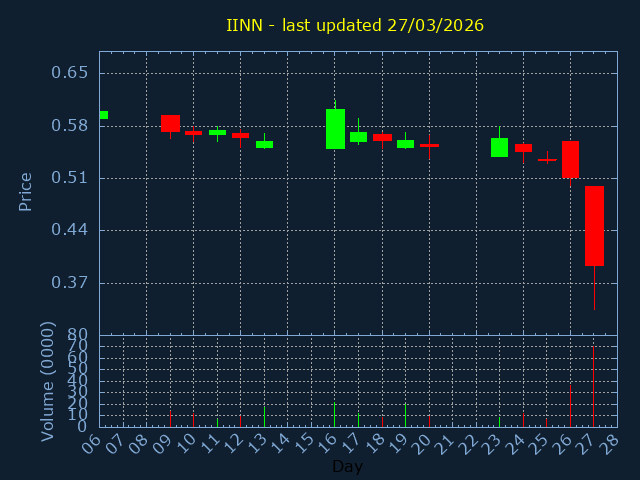
Task: Click the 0.37 price axis label
Action: coord(70,282)
